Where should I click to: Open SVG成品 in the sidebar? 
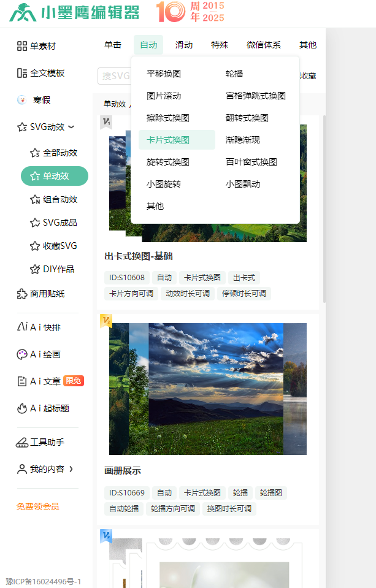(53, 223)
